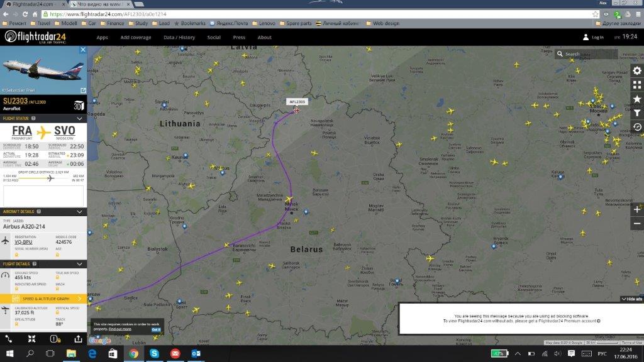Open the map settings gear
The image size is (644, 362).
pos(636,70)
